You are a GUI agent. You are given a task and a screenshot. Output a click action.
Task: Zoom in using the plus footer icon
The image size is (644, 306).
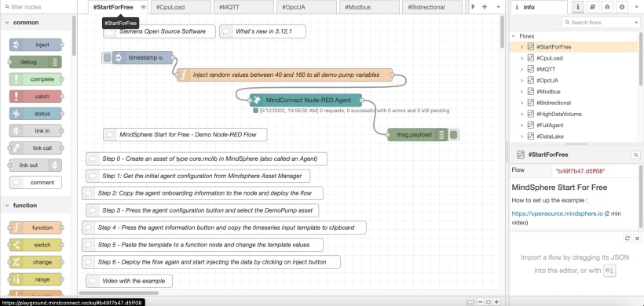[496, 302]
